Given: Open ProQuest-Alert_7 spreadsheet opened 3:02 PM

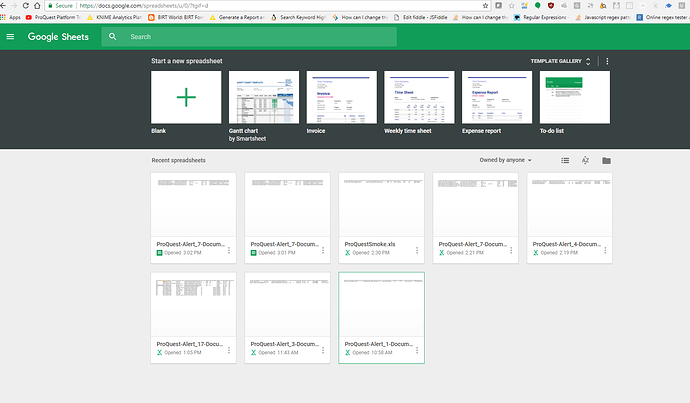Looking at the screenshot, I should (193, 218).
